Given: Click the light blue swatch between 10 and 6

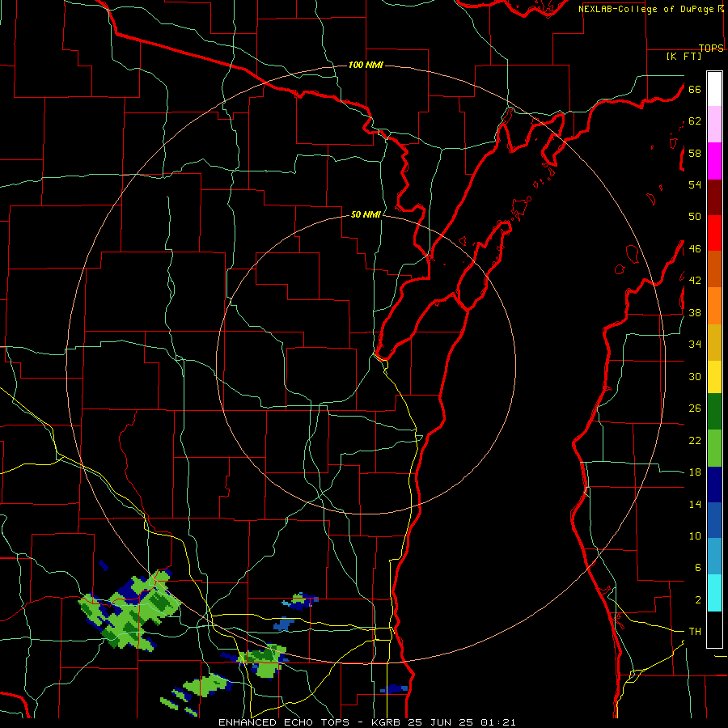Looking at the screenshot, I should click(714, 557).
